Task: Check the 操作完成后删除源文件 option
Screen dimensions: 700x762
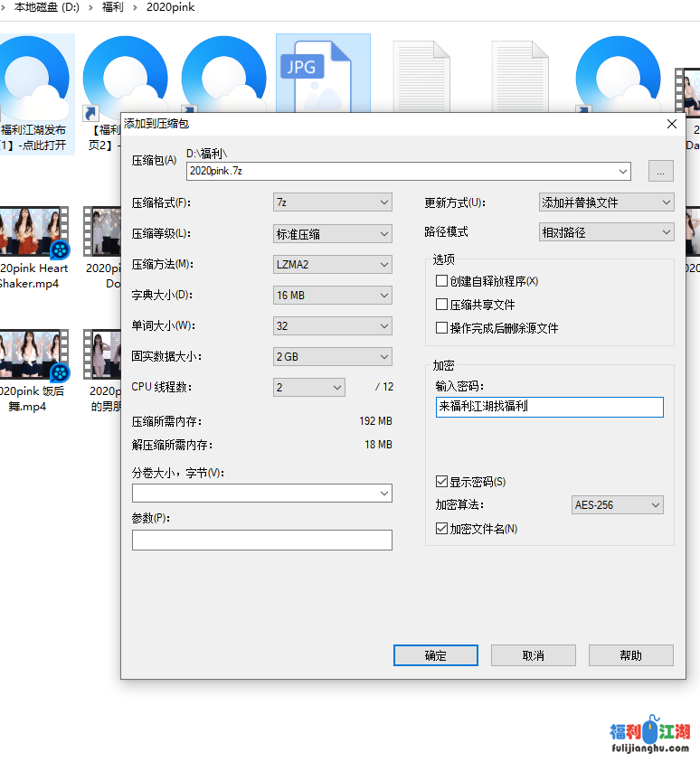Action: 442,328
